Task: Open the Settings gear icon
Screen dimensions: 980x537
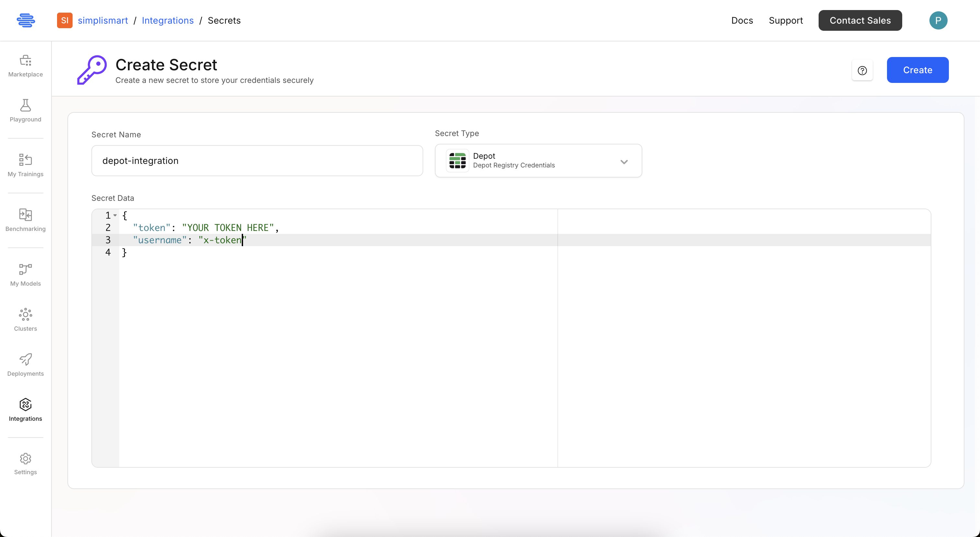Action: point(26,459)
